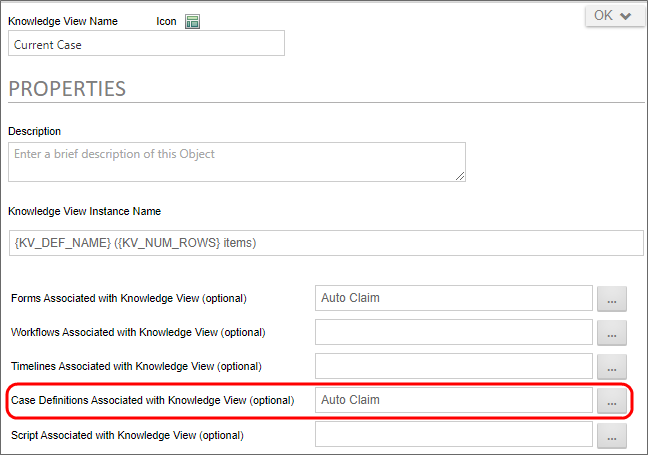Click the Timelines Associated text field

pos(453,366)
